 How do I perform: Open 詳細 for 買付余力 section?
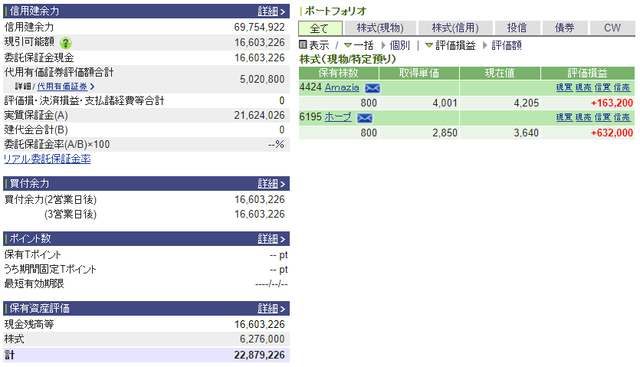coord(271,184)
